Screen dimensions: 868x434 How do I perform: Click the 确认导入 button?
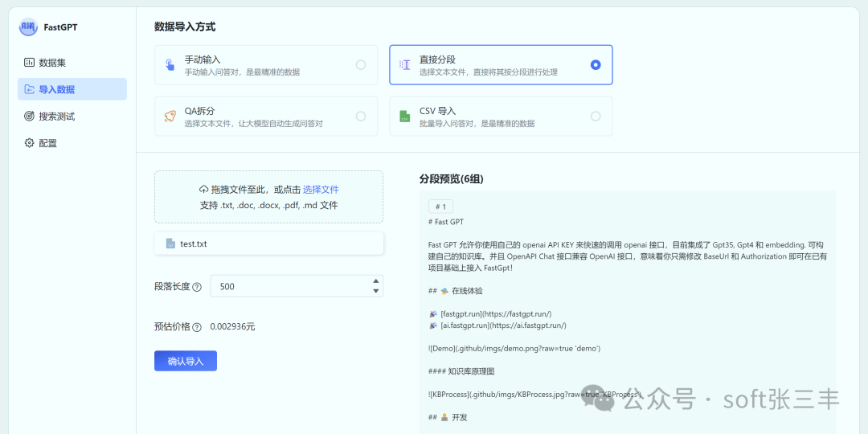(x=186, y=361)
